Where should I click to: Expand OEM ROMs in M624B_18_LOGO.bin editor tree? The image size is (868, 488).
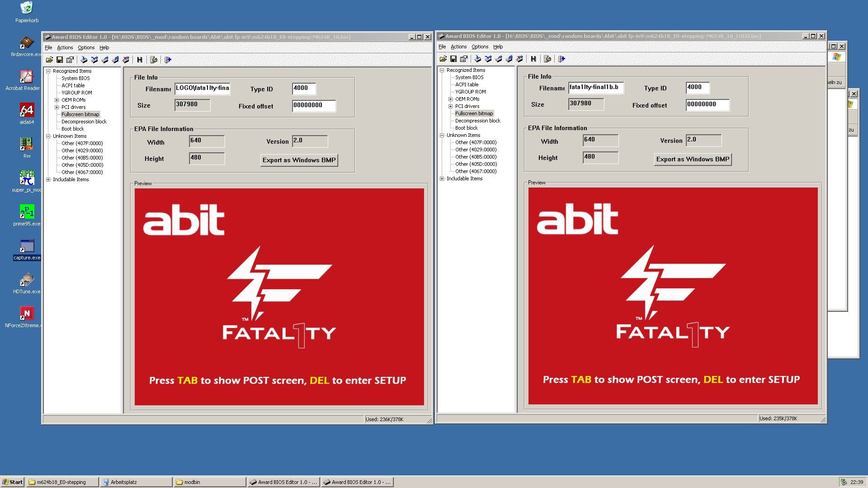pos(451,99)
